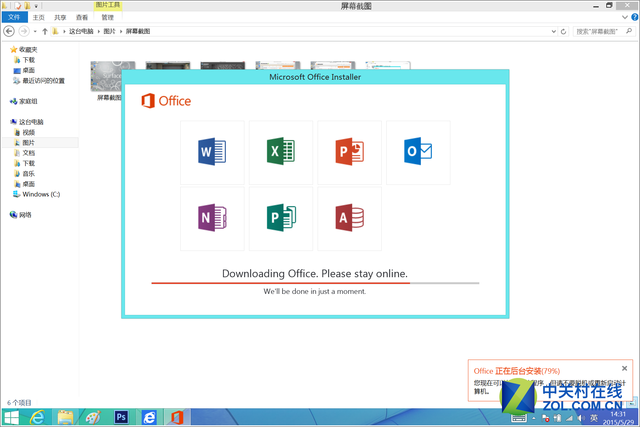Go forward in File Explorer
Image resolution: width=640 pixels, height=427 pixels.
point(24,31)
